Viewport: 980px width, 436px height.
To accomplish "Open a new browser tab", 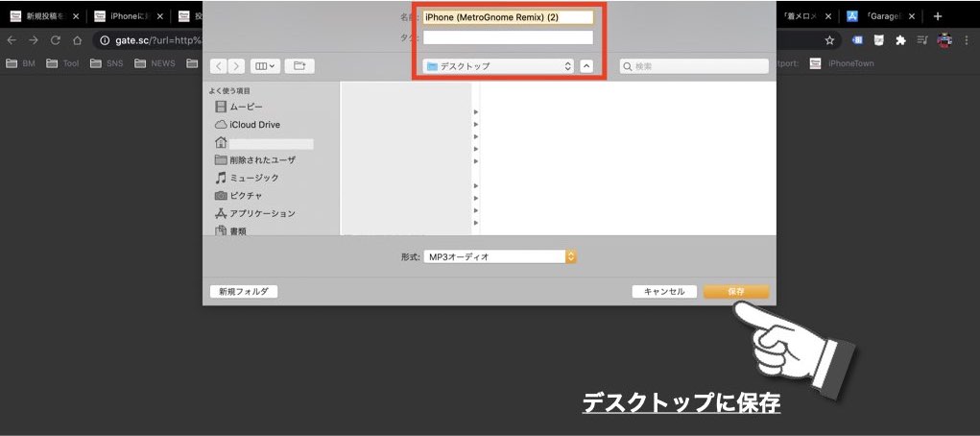I will tap(938, 16).
